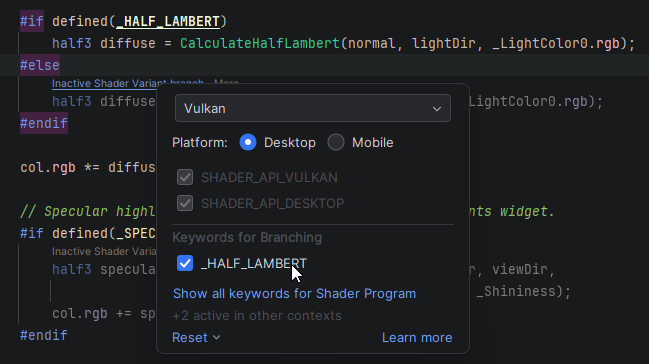
Task: Uncheck the _HALF_LAMBERT keyword checkbox
Action: point(185,263)
